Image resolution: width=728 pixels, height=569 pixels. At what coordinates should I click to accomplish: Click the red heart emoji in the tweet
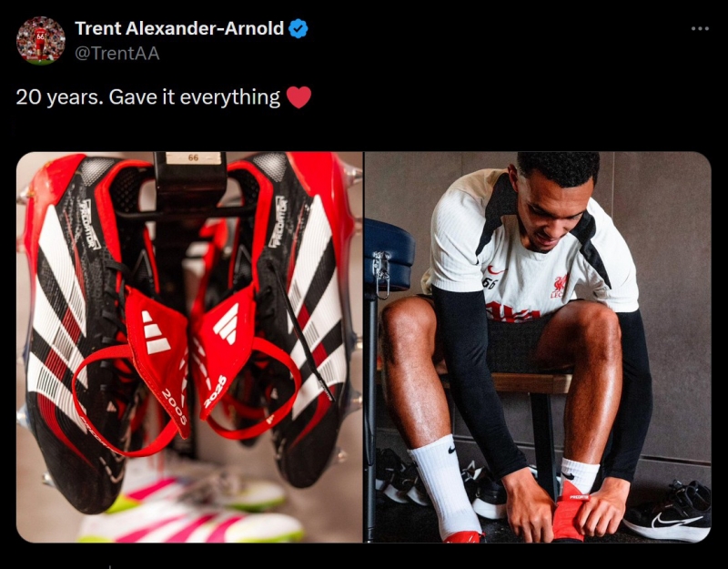[x=298, y=97]
